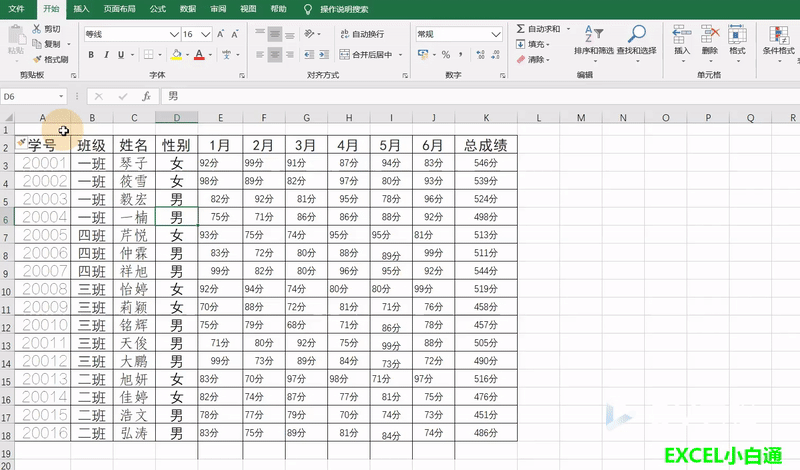The width and height of the screenshot is (800, 470).
Task: Click the Find and Select (查找和选择) magnifier
Action: [636, 34]
